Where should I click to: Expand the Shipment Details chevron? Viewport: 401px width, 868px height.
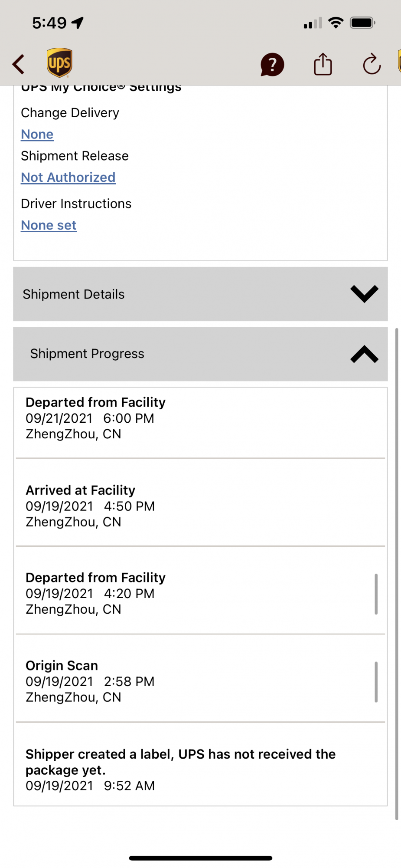364,294
